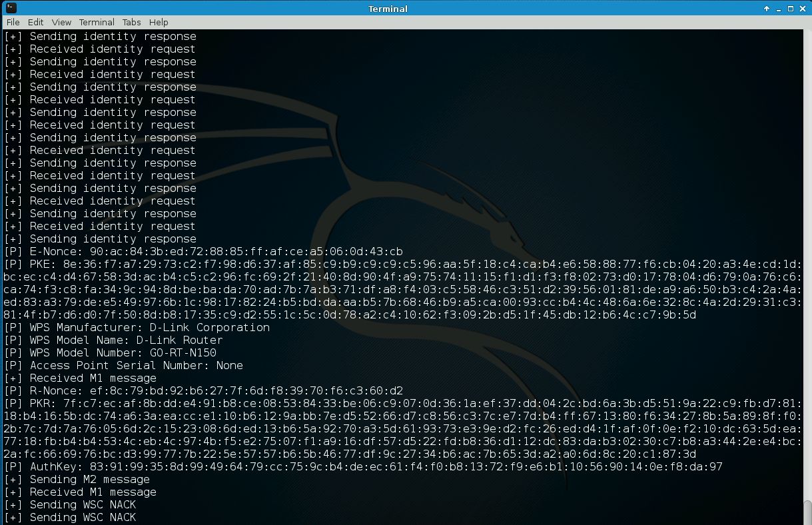Click the WPS Model Number GO-RT-N150 line
Image resolution: width=812 pixels, height=525 pixels.
(110, 352)
